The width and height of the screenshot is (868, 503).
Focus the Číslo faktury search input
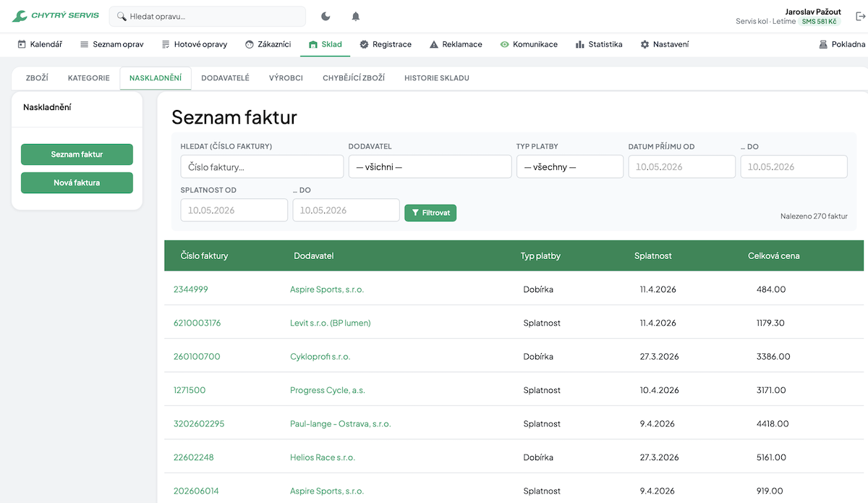(x=262, y=166)
